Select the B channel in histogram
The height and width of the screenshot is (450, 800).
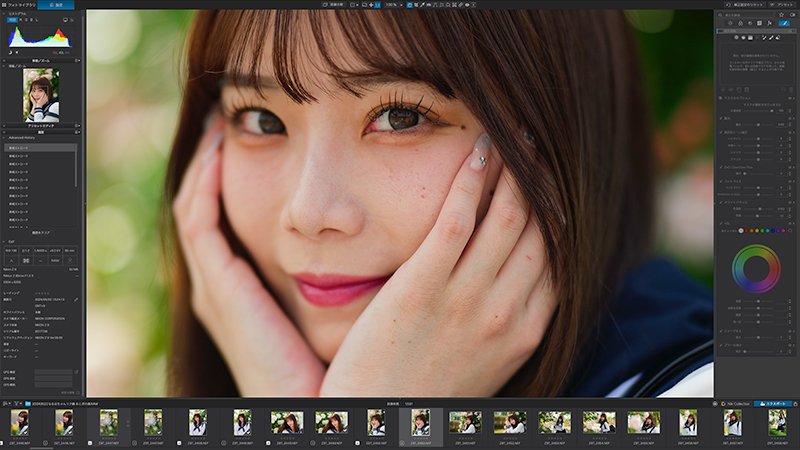(32, 20)
